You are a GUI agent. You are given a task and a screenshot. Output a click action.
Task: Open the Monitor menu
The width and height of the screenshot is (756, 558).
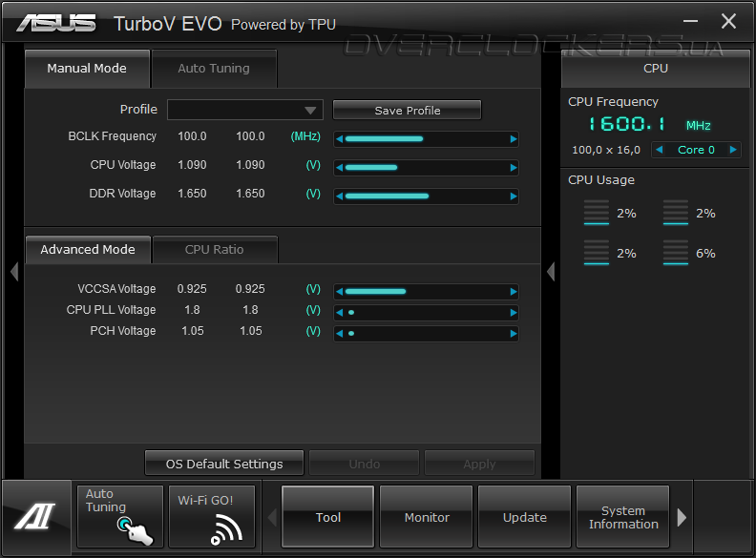pos(427,517)
